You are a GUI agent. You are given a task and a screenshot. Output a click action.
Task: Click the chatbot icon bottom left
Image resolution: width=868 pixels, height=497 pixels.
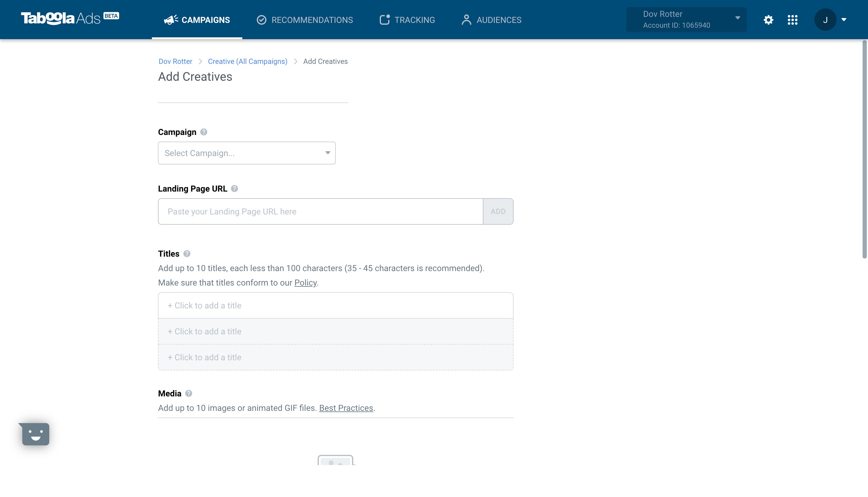coord(35,434)
